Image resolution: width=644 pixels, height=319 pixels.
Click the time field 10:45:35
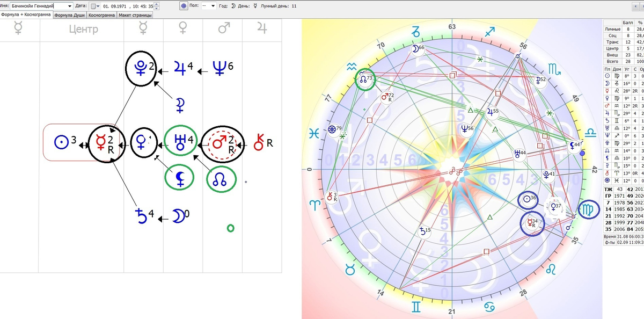coord(143,6)
